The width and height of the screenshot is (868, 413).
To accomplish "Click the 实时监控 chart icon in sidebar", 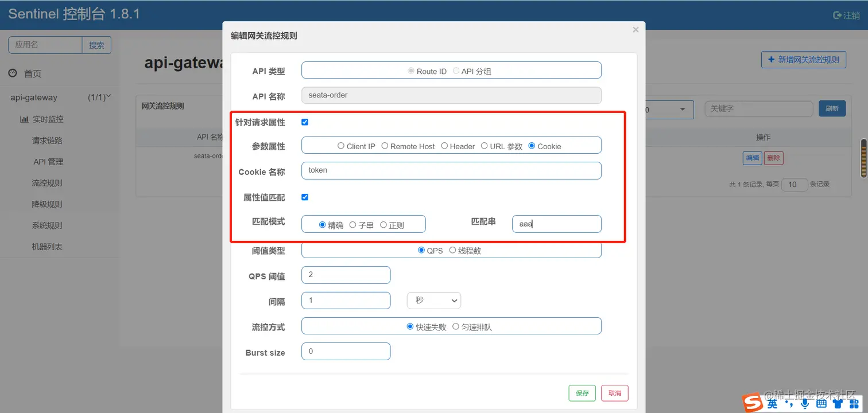I will tap(24, 119).
